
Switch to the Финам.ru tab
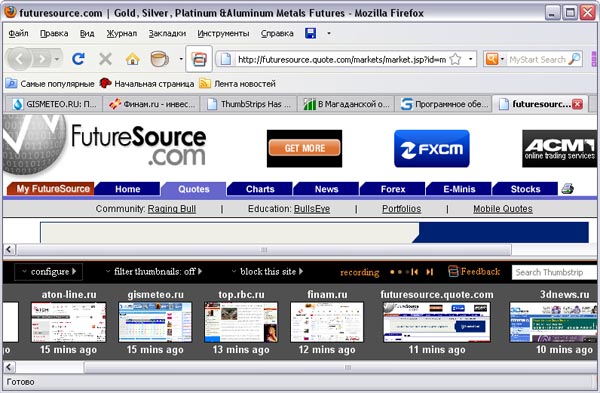coord(151,104)
